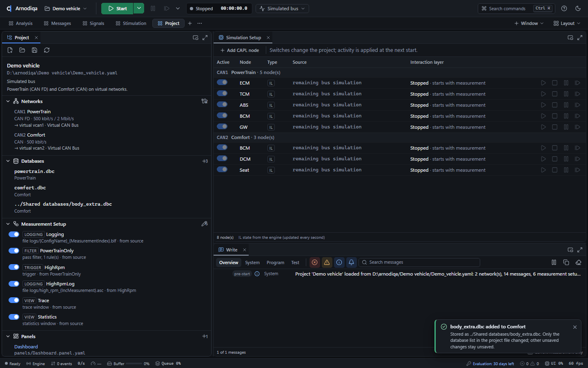
Task: Open the Layout dropdown menu
Action: (567, 23)
